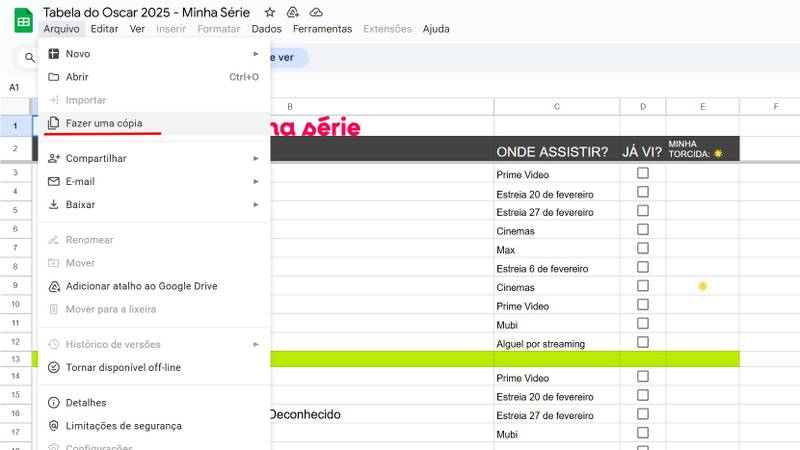The width and height of the screenshot is (800, 450).
Task: Click the Detalhes info icon
Action: [x=54, y=403]
